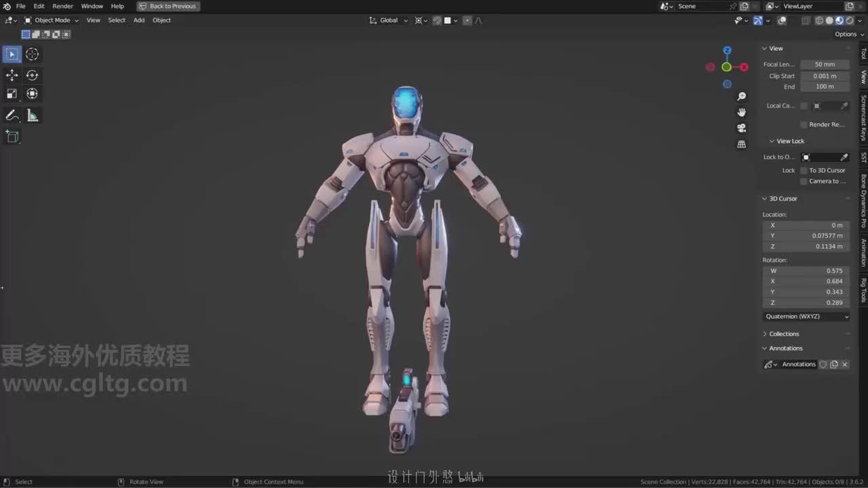Toggle viewport overlays
Viewport: 868px width, 488px height.
pos(782,20)
